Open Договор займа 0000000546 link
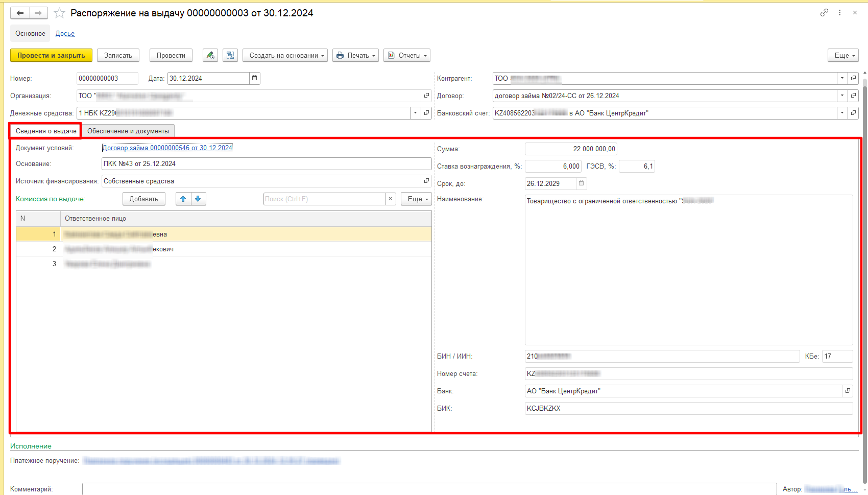Viewport: 868px width, 495px height. [x=167, y=148]
